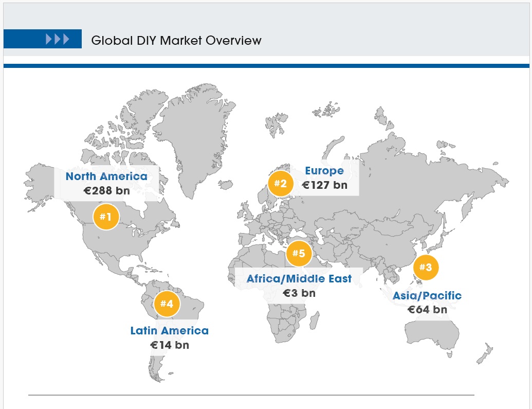Select the Africa/Middle East label
Screen dimensions: 532x409
[299, 279]
